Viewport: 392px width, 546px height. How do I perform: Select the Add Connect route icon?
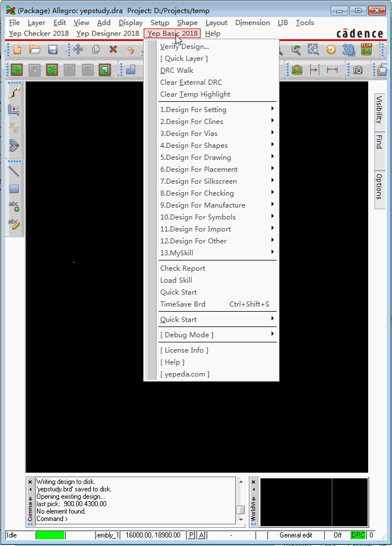(x=14, y=93)
